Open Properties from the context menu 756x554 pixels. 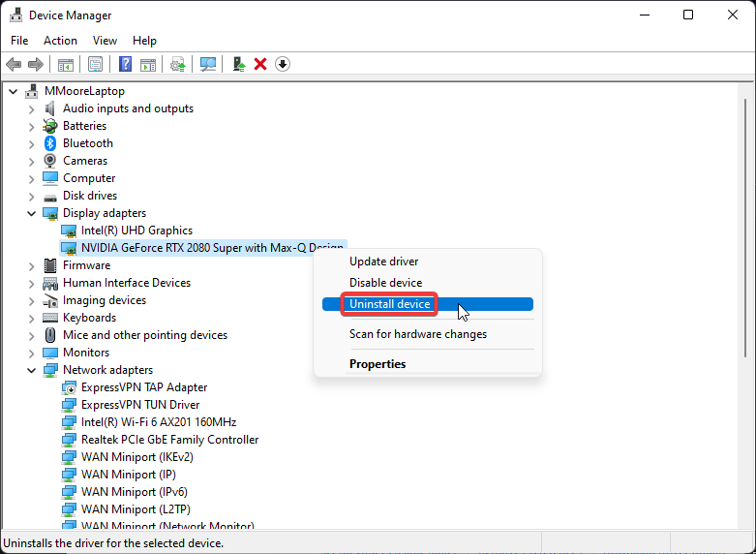point(428,364)
